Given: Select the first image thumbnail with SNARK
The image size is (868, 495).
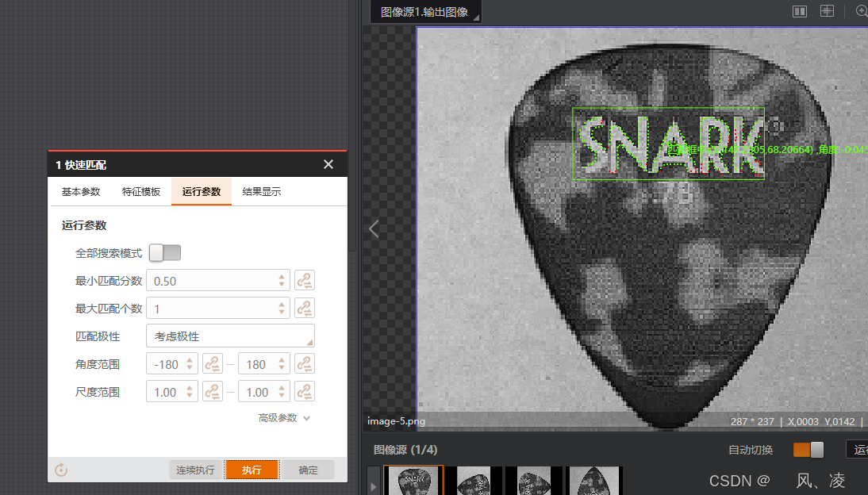Looking at the screenshot, I should tap(413, 481).
